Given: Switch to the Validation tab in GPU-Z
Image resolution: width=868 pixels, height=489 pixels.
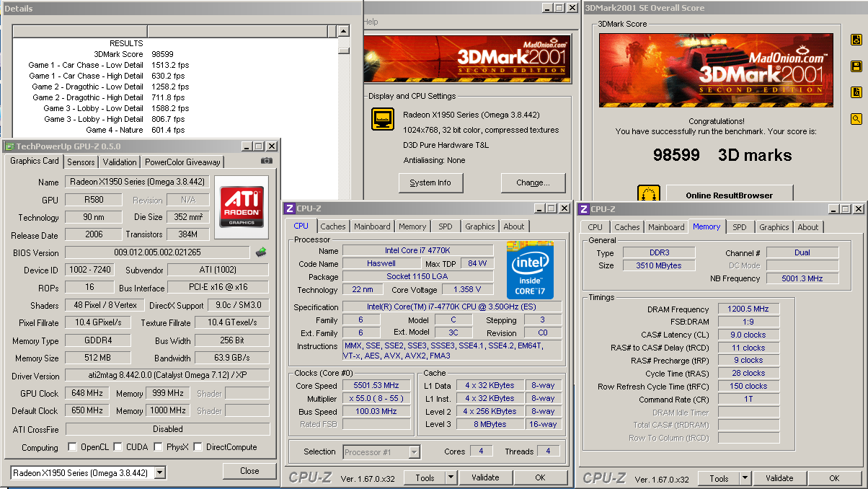Looking at the screenshot, I should (x=119, y=162).
